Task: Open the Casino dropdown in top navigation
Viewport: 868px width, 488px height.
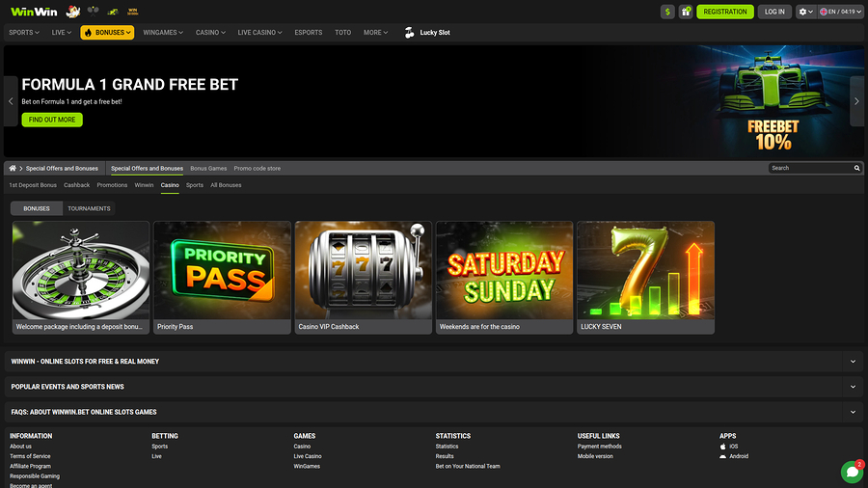Action: 210,33
